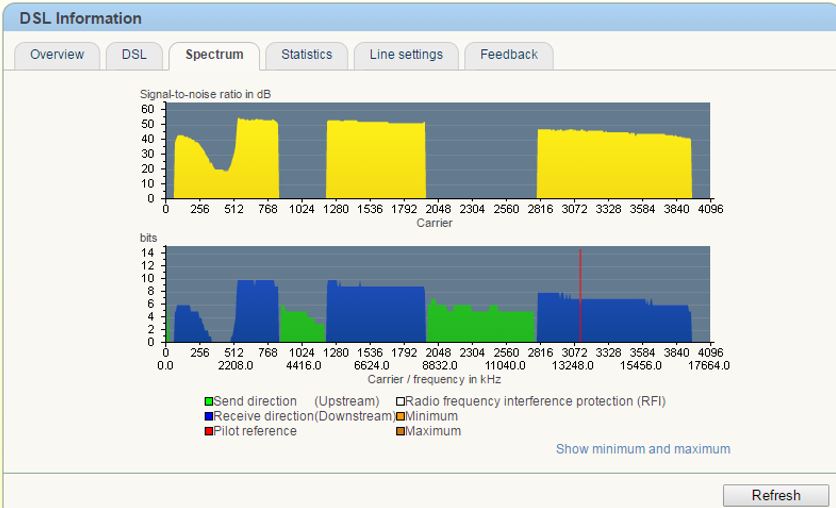Image resolution: width=836 pixels, height=508 pixels.
Task: Click the blue Receive direction legend swatch
Action: (x=209, y=417)
